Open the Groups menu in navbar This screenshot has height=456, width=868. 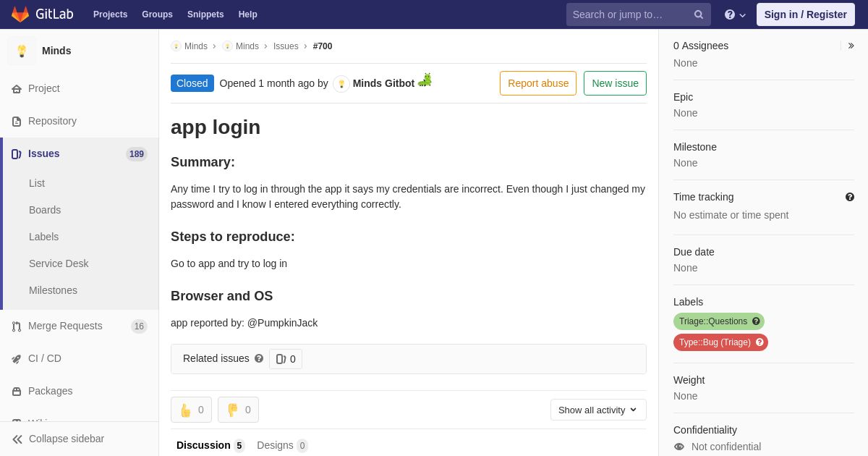tap(157, 14)
